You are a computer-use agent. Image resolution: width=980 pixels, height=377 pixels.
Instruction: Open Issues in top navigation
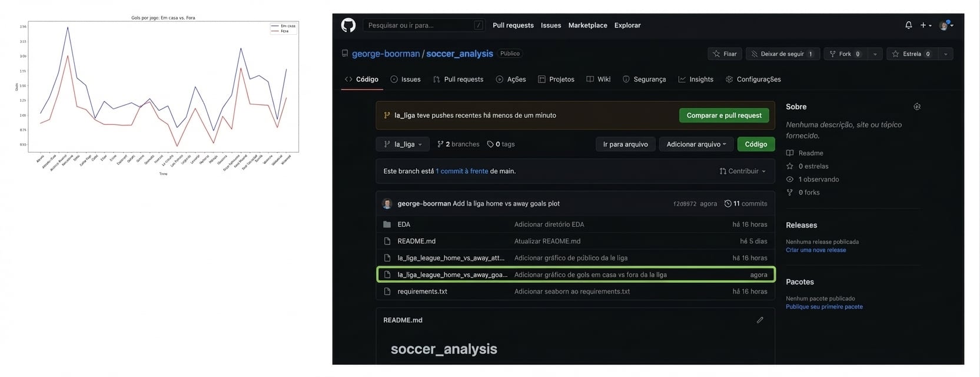551,25
